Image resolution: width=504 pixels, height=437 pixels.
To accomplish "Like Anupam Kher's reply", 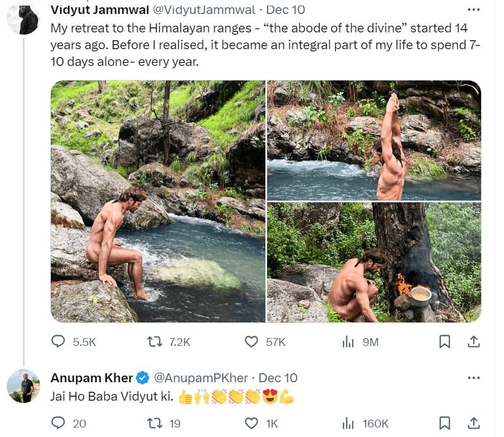I will (x=252, y=423).
